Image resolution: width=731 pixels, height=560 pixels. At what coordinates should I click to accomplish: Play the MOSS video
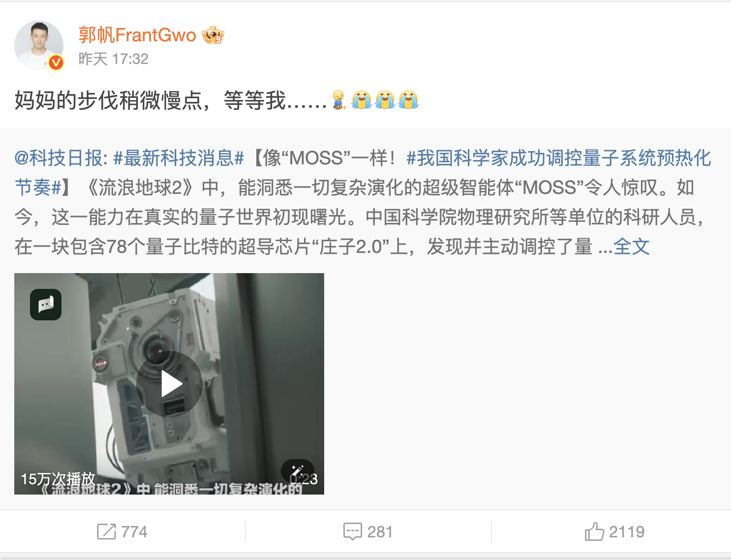tap(169, 384)
